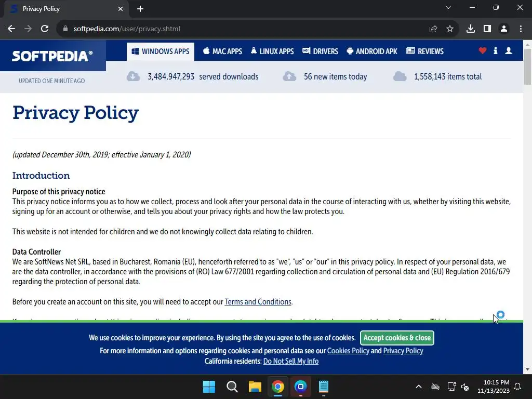Click the browser forward arrow
The height and width of the screenshot is (399, 532).
pos(28,29)
